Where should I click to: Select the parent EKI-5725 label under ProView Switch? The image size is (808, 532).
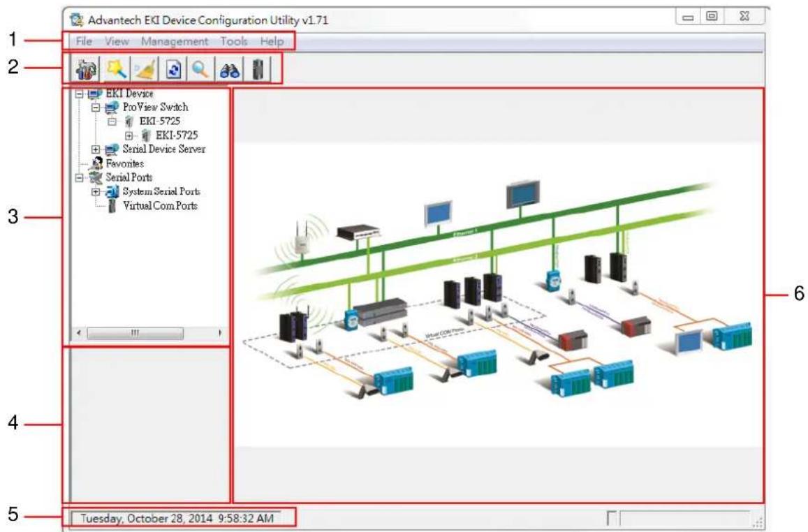coord(160,121)
